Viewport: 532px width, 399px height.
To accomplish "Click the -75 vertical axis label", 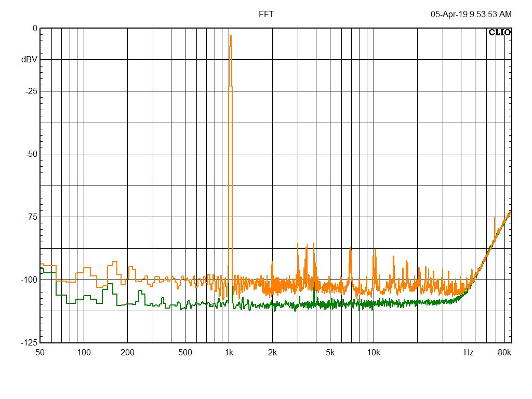I will 31,217.
